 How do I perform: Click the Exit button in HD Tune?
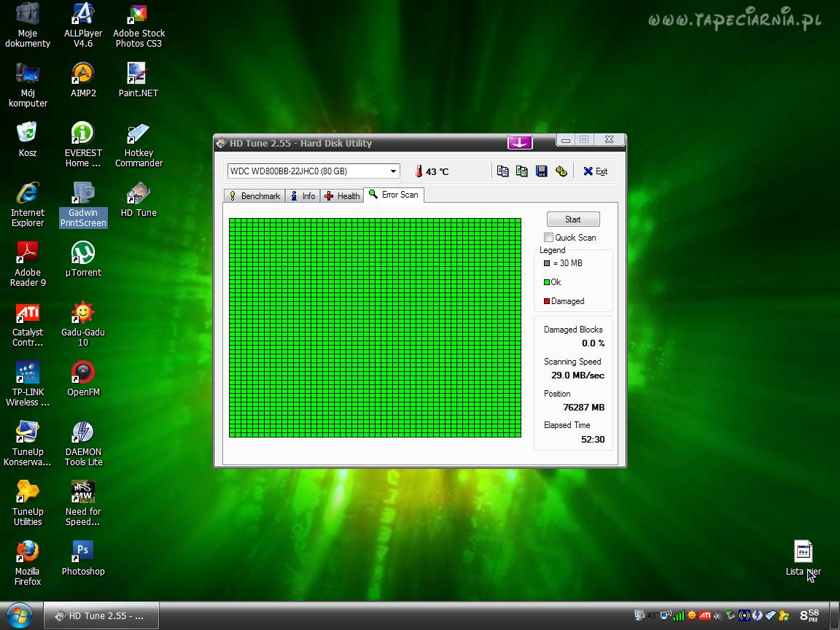595,171
